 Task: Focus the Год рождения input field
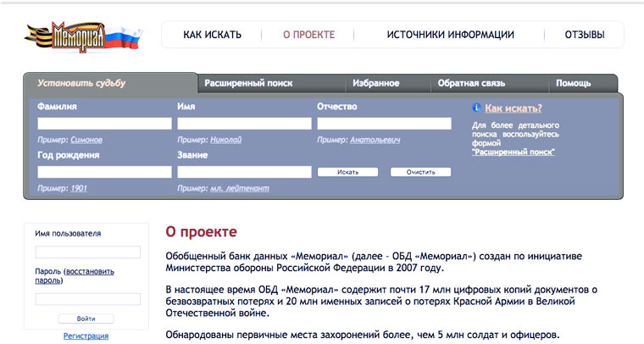104,172
